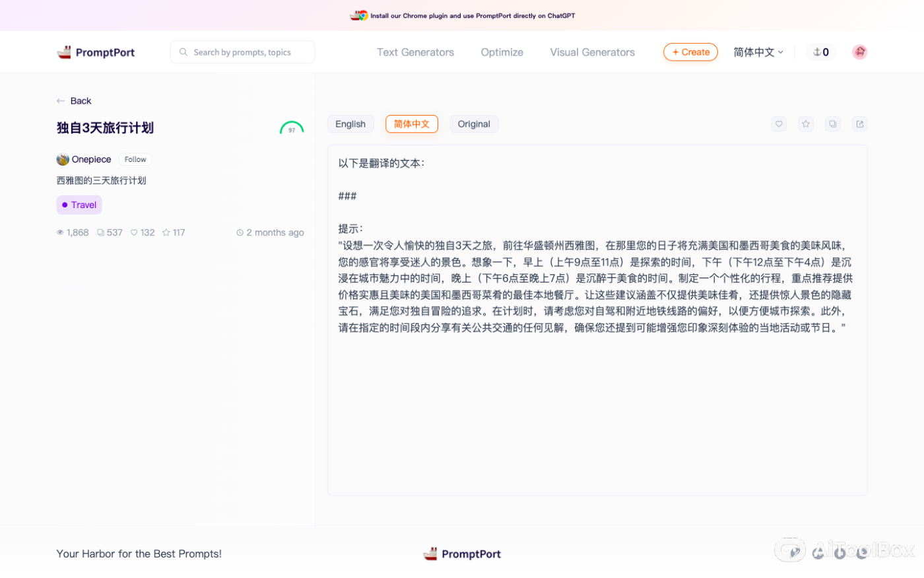
Task: Copy the prompt using the copy icon
Action: 832,124
